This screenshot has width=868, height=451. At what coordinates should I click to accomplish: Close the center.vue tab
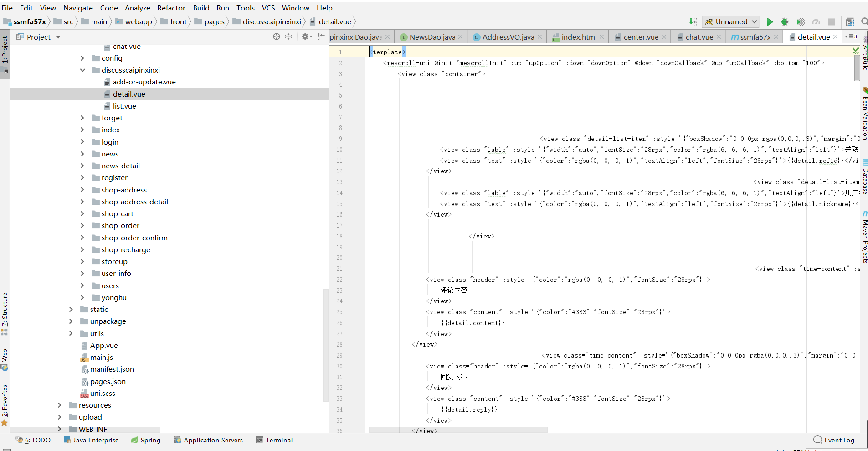point(664,37)
